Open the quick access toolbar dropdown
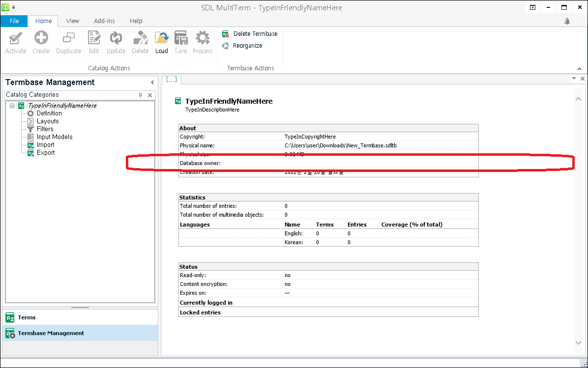 13,7
